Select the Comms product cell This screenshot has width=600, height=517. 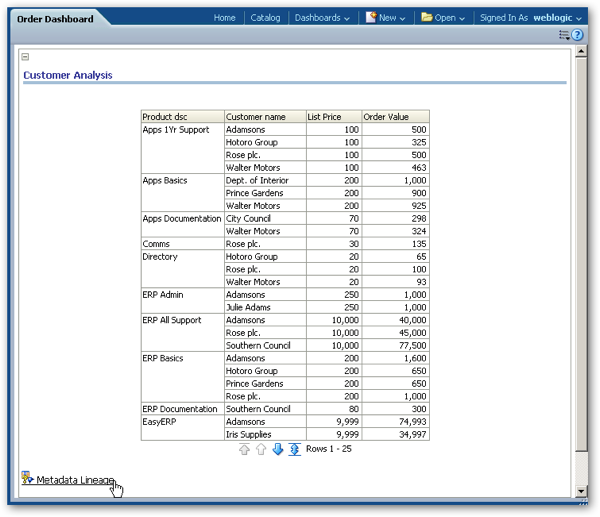click(183, 243)
